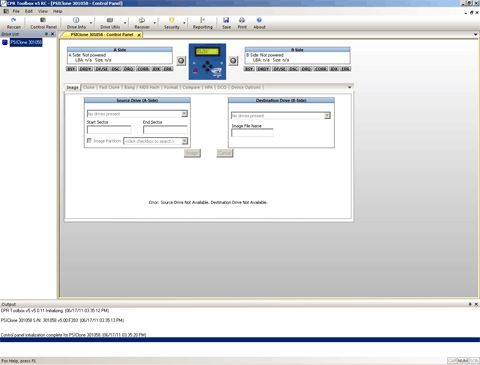The height and width of the screenshot is (365, 480).
Task: Click the Recover toolbar icon
Action: 142,20
